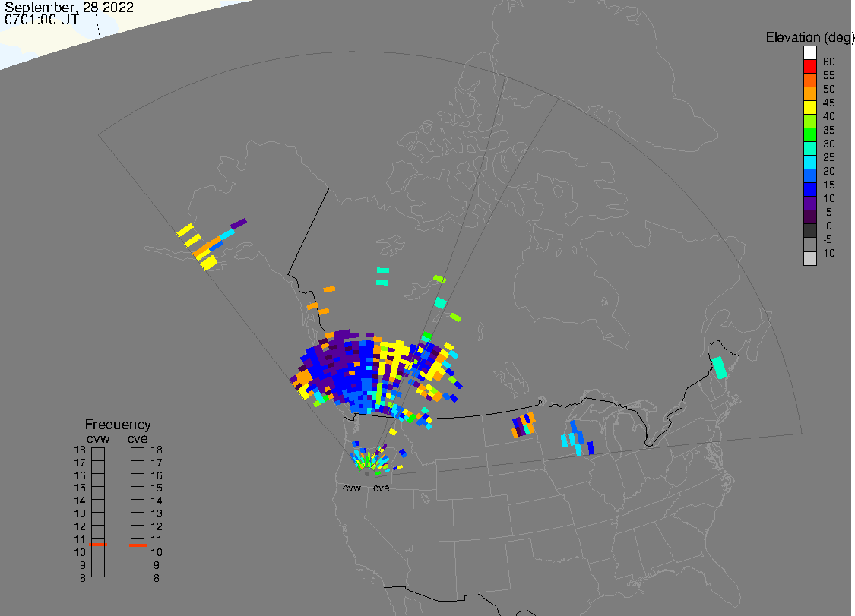
Task: Click the '45' elevation legend label
Action: click(829, 103)
